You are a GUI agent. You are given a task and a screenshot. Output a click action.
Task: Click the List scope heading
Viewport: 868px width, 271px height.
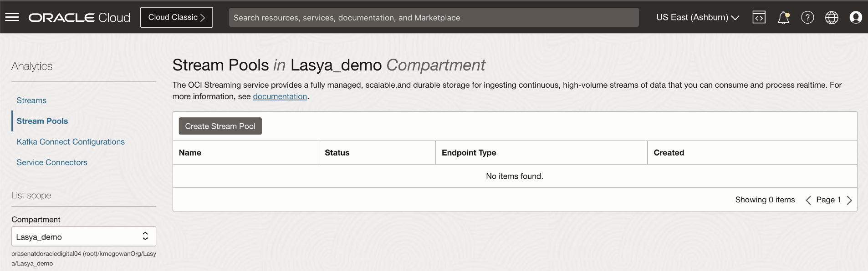(x=31, y=196)
